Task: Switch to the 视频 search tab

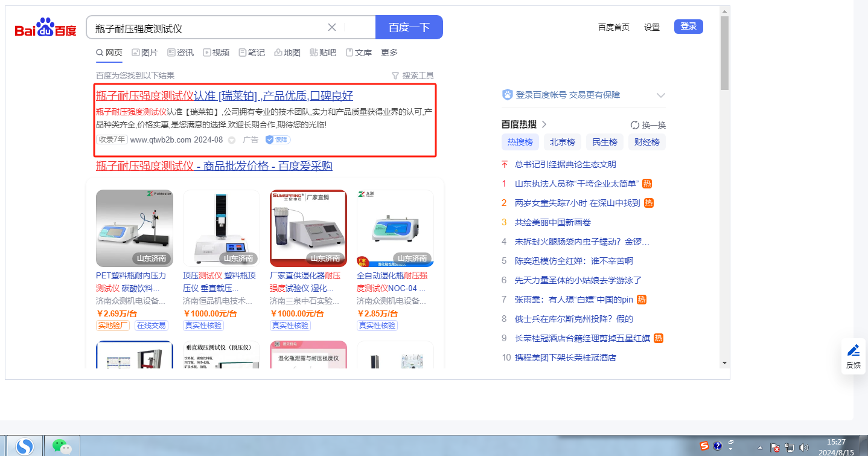Action: (x=216, y=53)
